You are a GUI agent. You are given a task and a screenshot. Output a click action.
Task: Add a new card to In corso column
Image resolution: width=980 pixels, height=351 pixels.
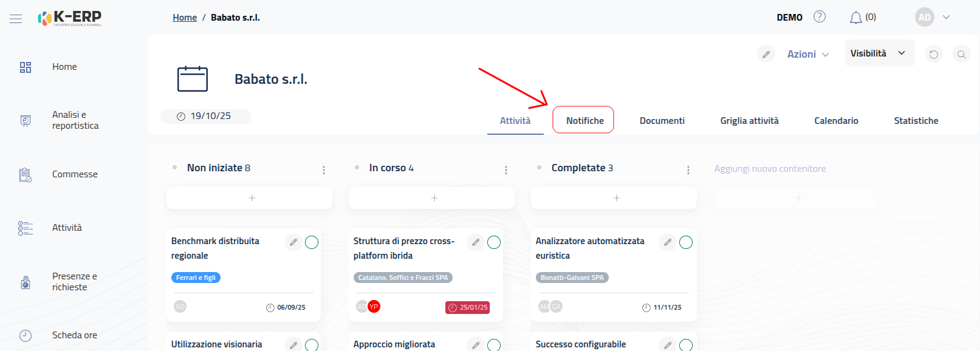pos(434,198)
